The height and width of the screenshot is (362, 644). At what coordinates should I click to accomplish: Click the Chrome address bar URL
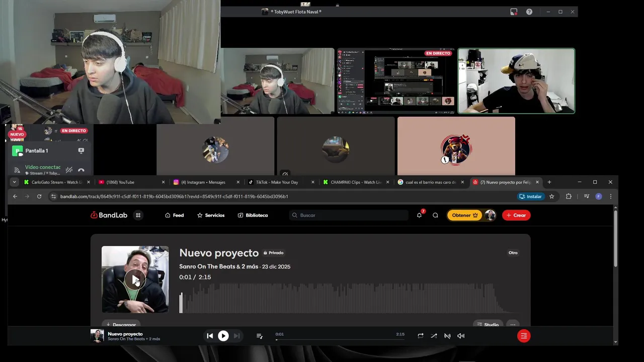tap(174, 197)
